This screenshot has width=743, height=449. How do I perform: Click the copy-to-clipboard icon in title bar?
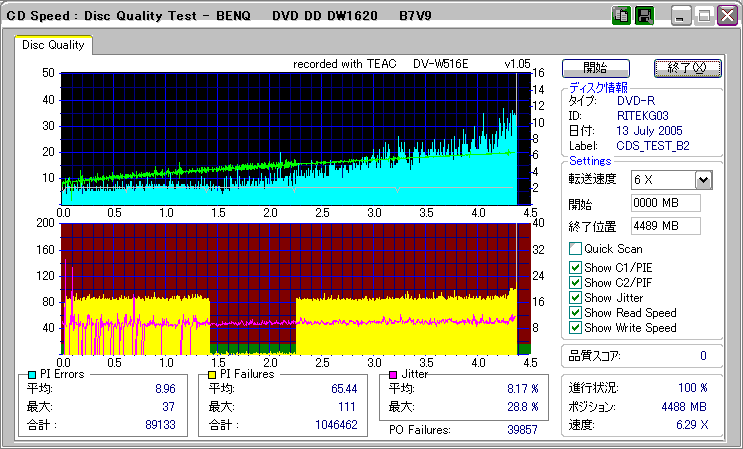click(x=620, y=16)
